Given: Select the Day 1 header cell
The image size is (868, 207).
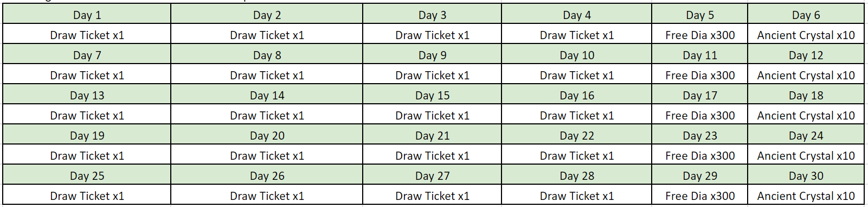Looking at the screenshot, I should 87,14.
